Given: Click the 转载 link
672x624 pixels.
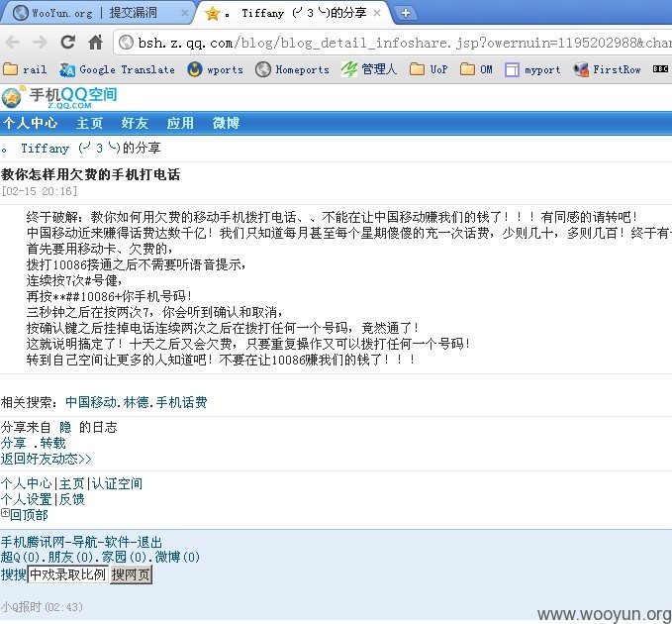Looking at the screenshot, I should [52, 443].
